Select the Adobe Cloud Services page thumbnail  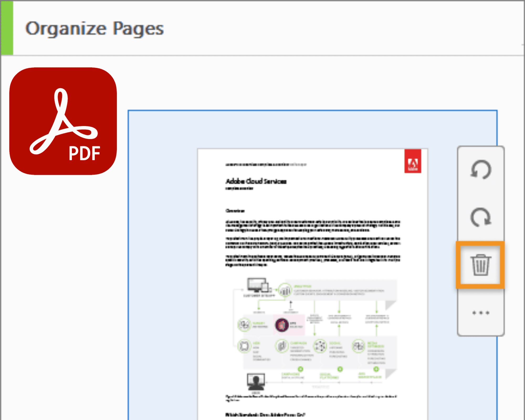click(312, 284)
